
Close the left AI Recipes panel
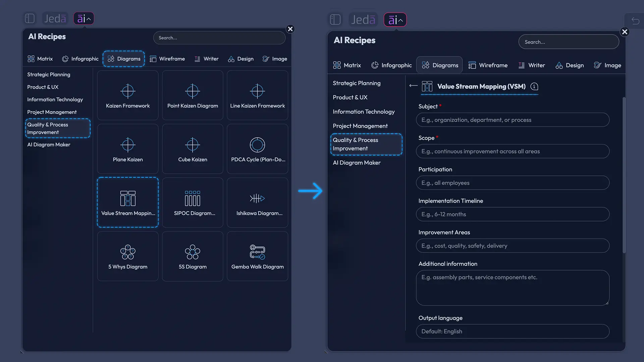pos(290,29)
